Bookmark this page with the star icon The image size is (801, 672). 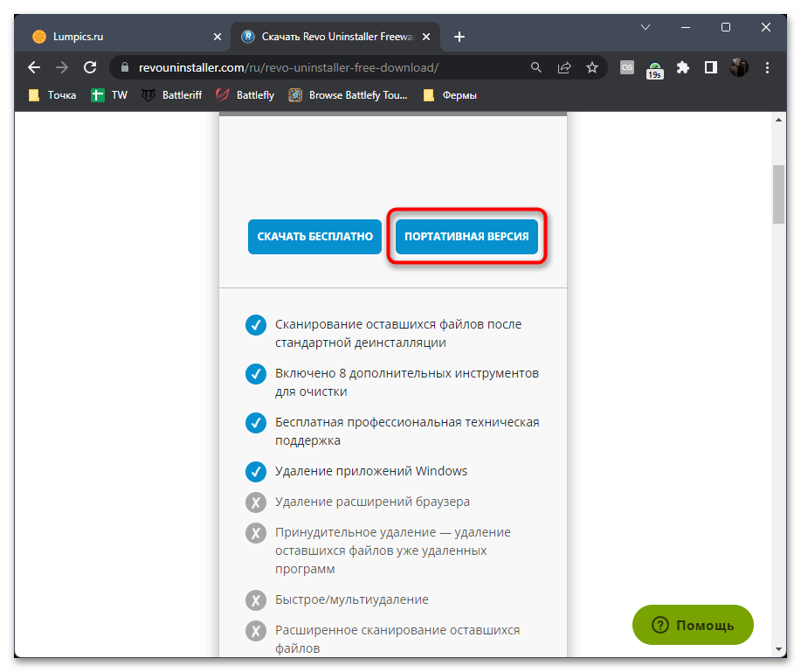[x=592, y=67]
